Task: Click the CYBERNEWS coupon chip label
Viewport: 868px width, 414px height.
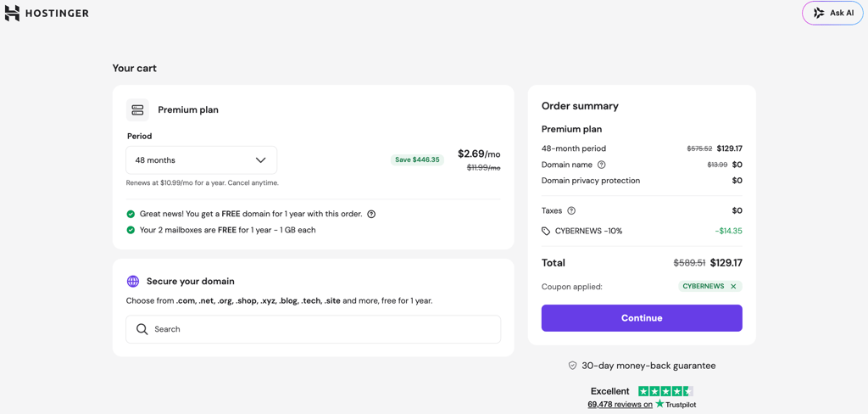Action: [x=703, y=287]
